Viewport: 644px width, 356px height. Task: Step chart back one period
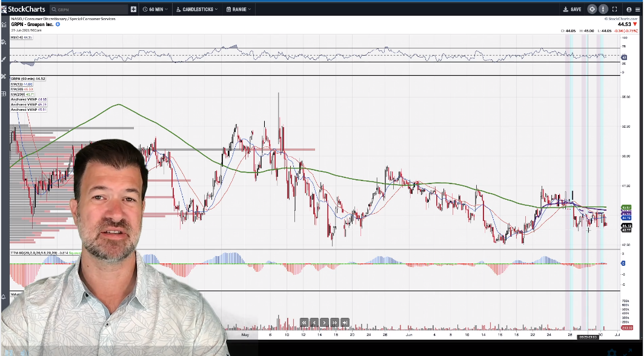pos(314,323)
